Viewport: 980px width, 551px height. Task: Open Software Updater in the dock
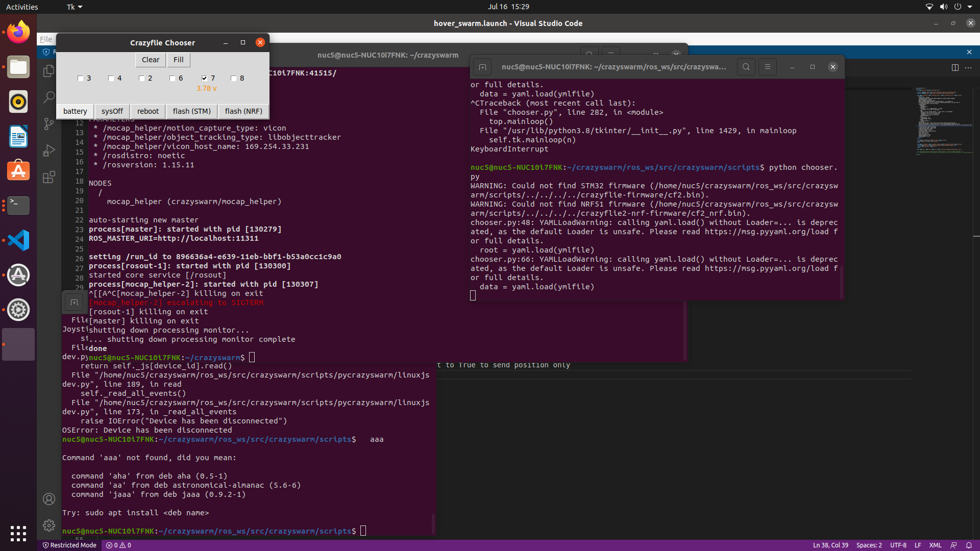(x=18, y=275)
